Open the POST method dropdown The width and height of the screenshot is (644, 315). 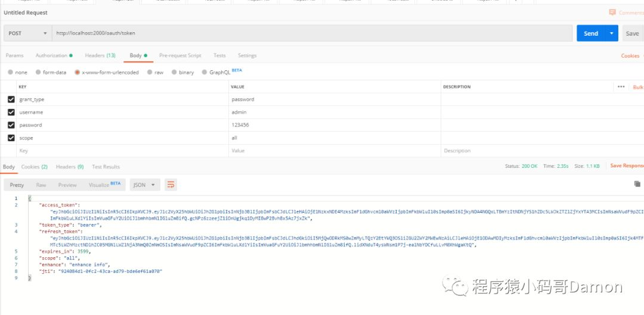[x=27, y=33]
